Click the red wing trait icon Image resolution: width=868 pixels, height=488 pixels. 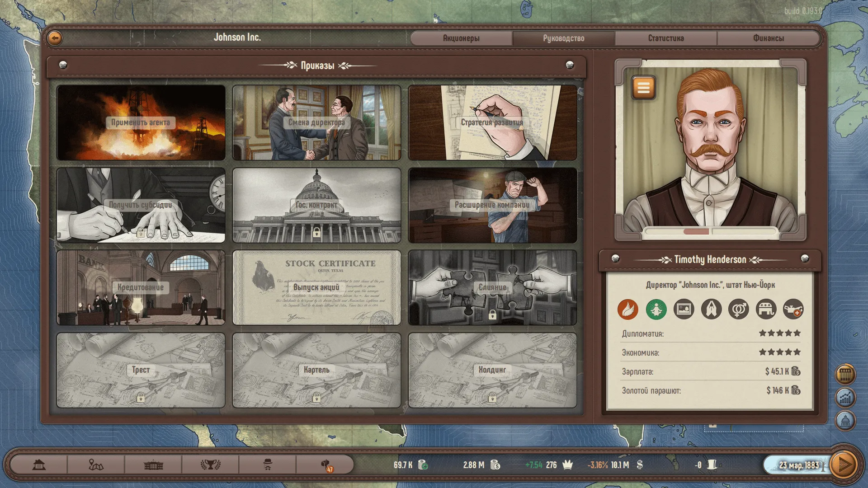click(x=628, y=310)
